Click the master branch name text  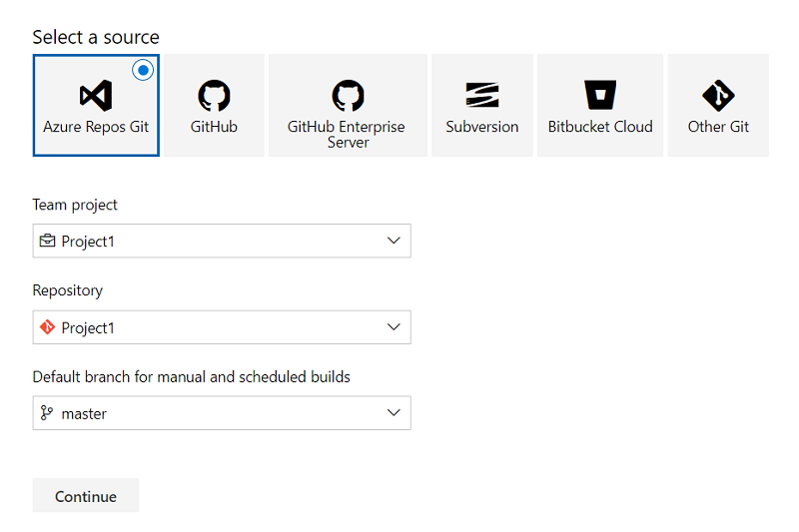84,414
